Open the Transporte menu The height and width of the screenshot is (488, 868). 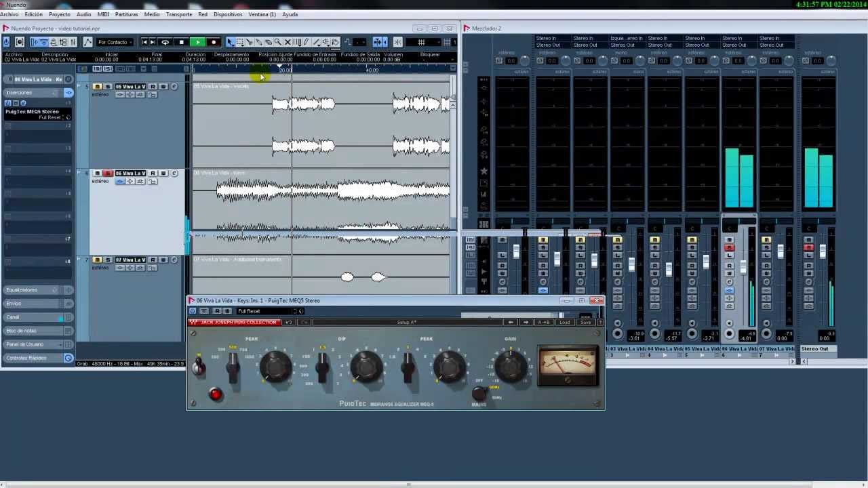click(179, 14)
